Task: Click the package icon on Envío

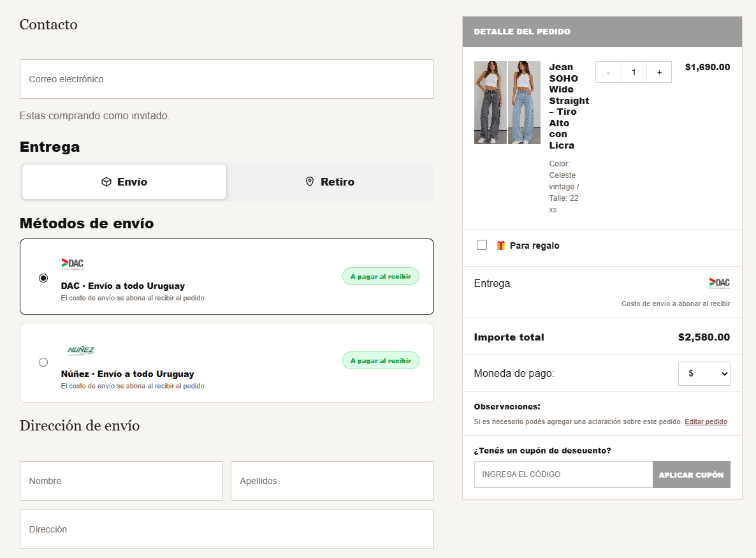Action: [x=106, y=182]
